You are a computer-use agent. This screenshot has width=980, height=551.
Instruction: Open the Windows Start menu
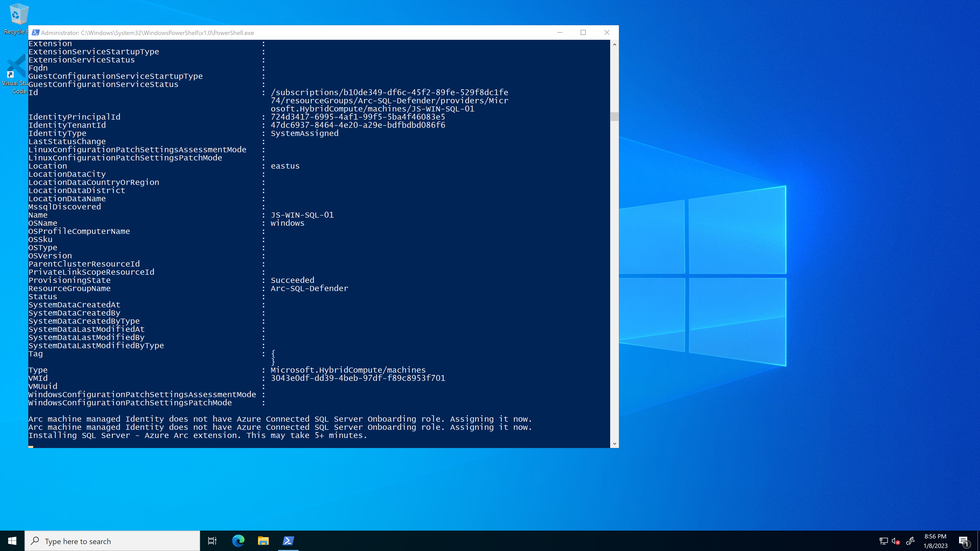coord(12,541)
